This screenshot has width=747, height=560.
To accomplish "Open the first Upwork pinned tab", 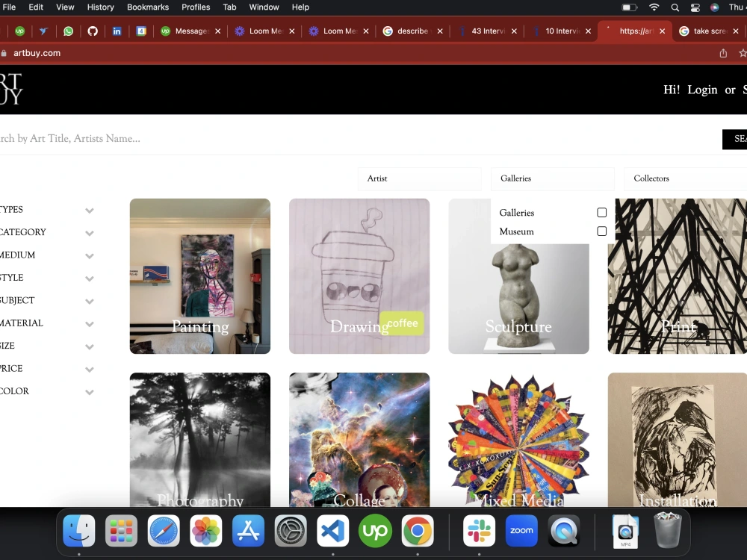I will click(19, 31).
